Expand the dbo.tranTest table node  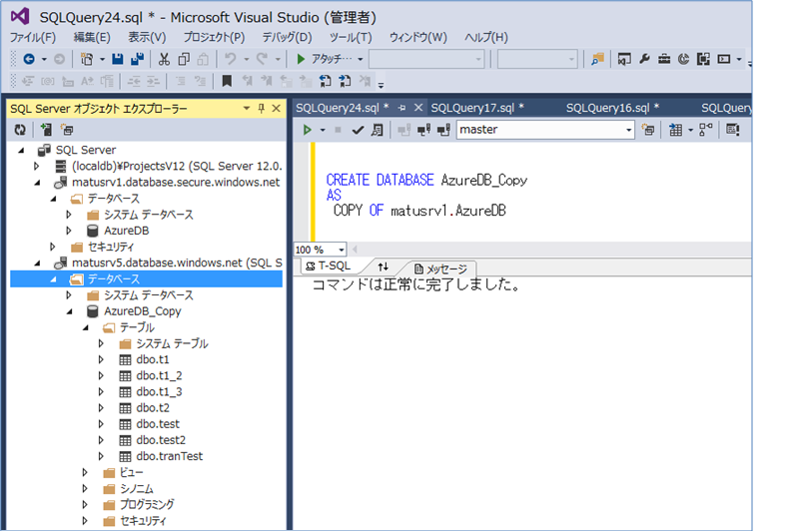101,456
